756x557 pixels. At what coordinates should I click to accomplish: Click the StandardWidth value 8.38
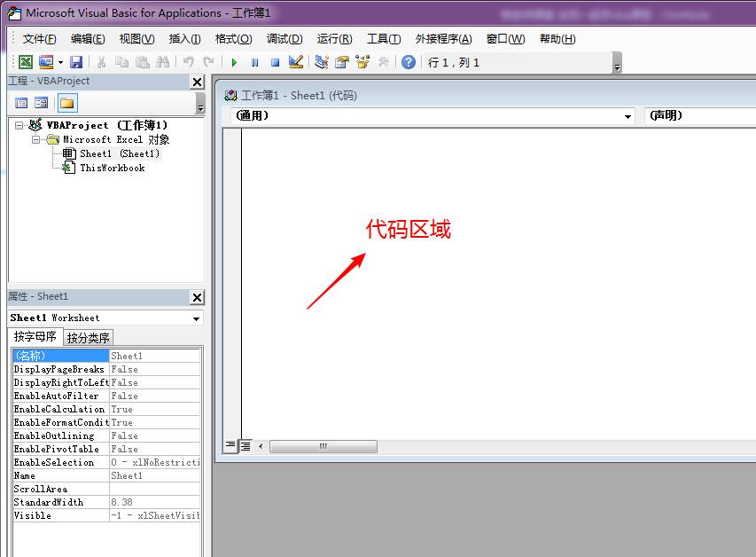click(x=155, y=502)
